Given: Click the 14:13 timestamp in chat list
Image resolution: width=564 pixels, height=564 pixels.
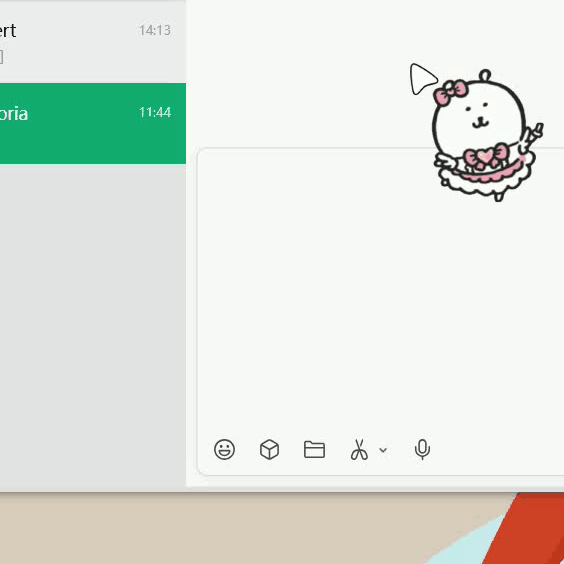Looking at the screenshot, I should 155,30.
